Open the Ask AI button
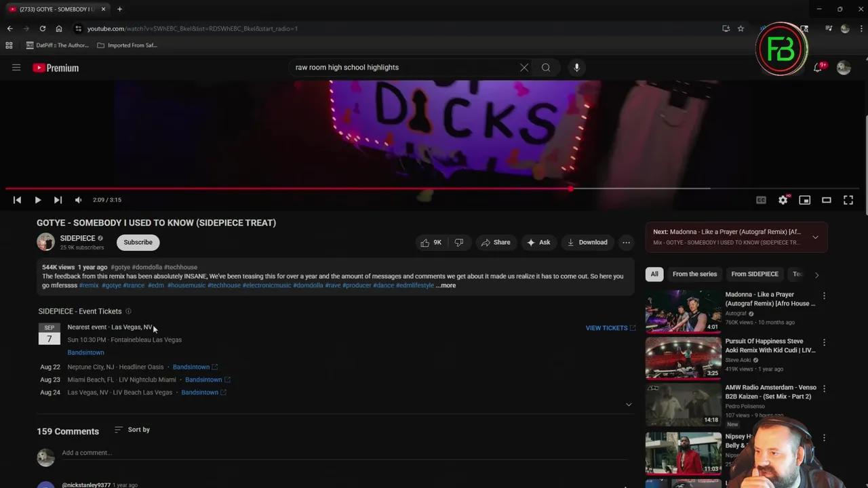The height and width of the screenshot is (488, 868). pos(538,242)
